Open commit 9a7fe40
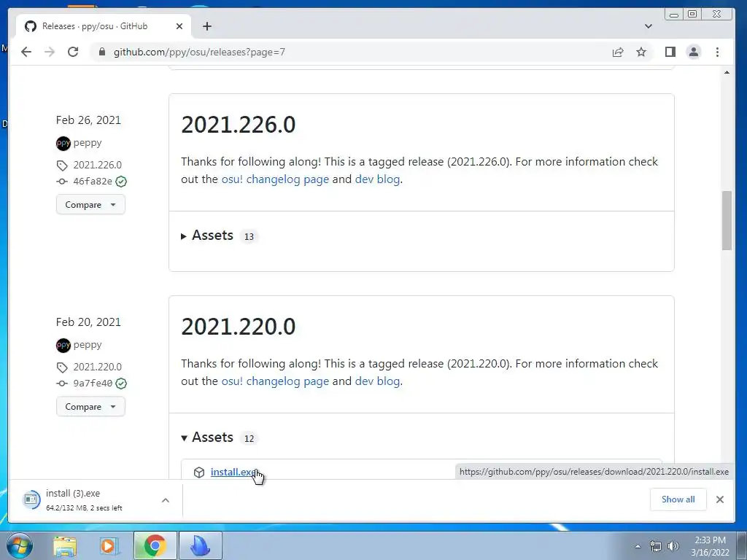747x560 pixels. click(x=93, y=384)
